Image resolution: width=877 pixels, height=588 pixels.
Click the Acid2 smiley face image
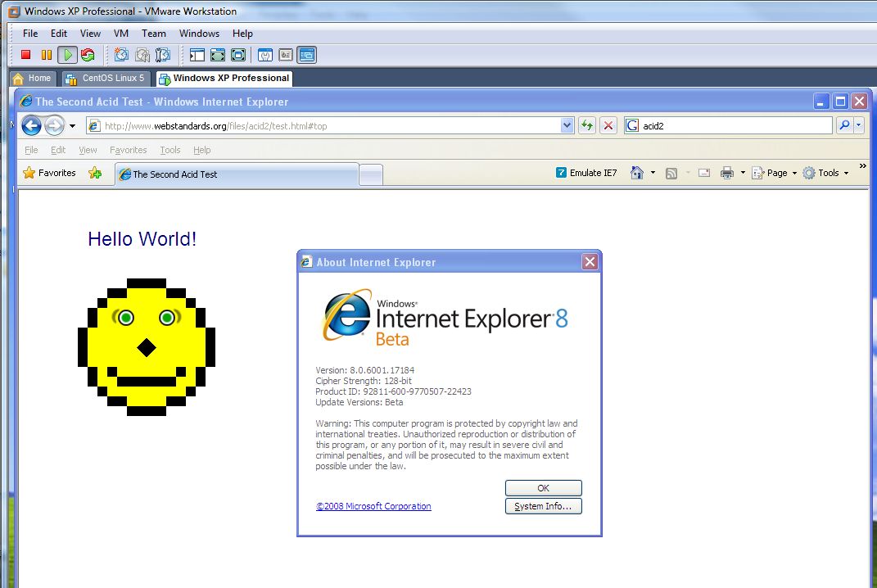point(147,347)
